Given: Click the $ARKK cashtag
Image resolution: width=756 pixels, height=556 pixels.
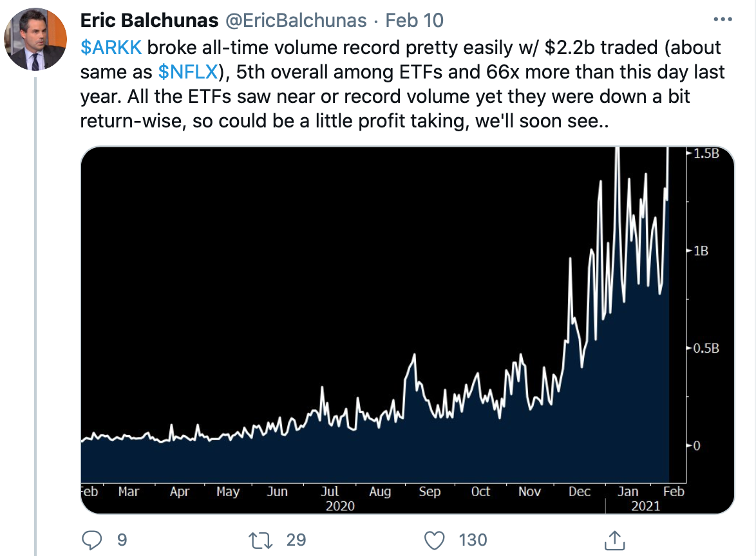Looking at the screenshot, I should tap(111, 48).
